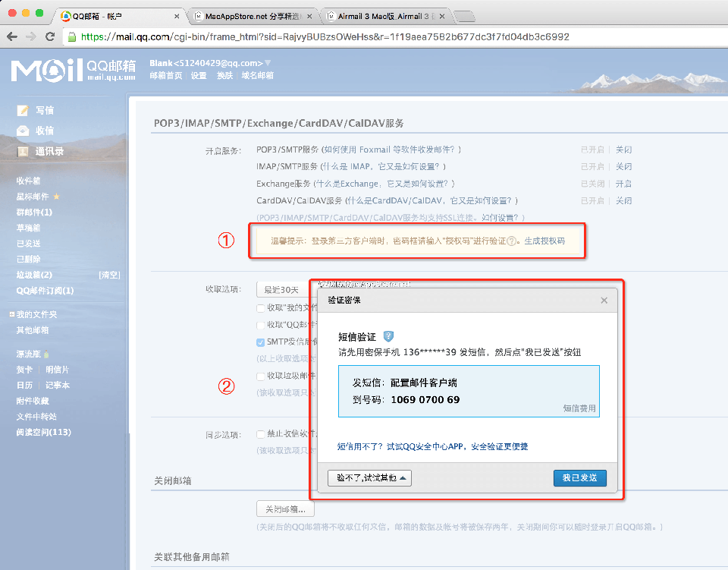Image resolution: width=728 pixels, height=570 pixels.
Task: Click the 写信 compose icon in sidebar
Action: click(23, 111)
